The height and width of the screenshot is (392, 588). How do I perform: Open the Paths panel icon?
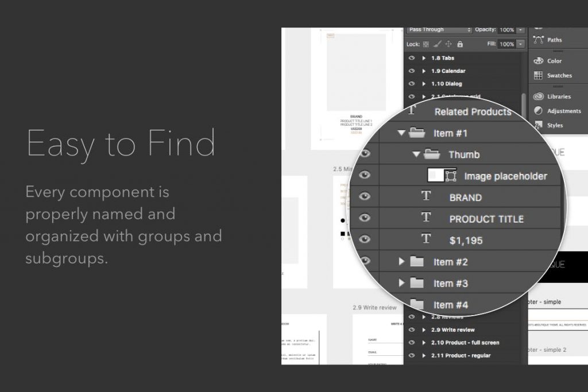[539, 40]
